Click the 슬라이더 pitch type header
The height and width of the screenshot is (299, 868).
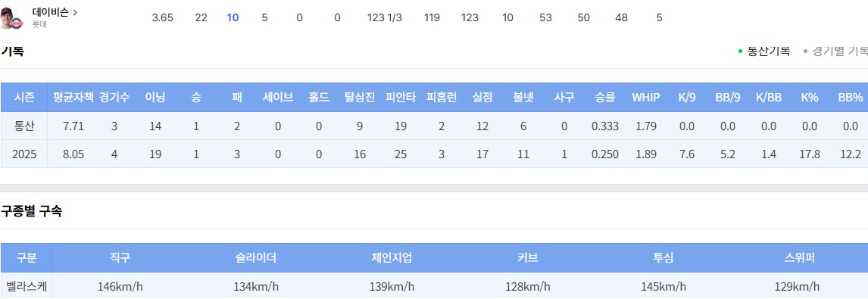click(256, 257)
